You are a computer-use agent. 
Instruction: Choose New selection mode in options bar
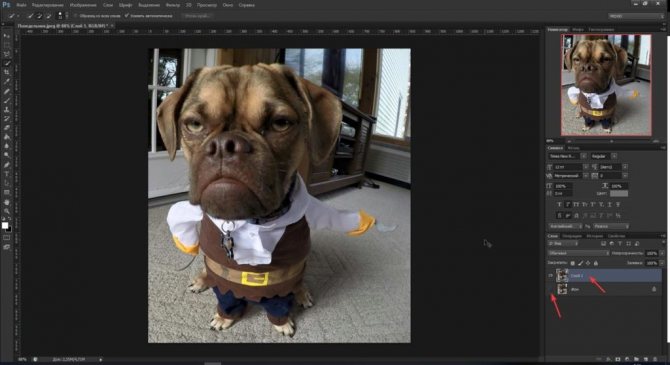30,16
